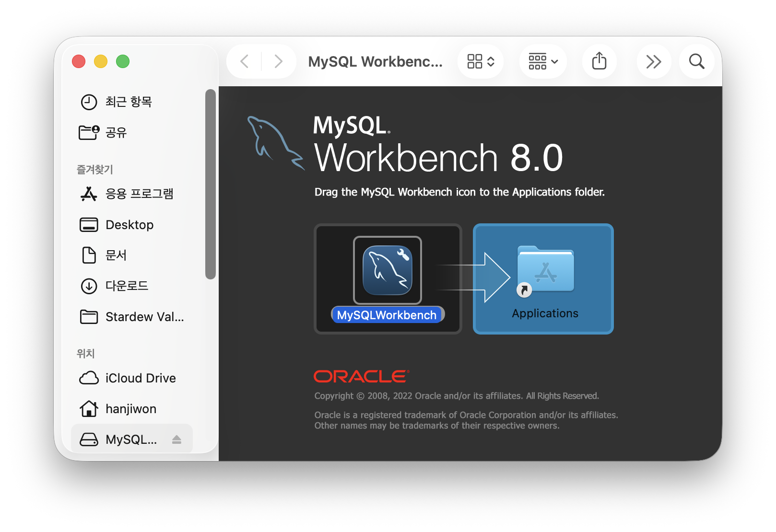The height and width of the screenshot is (532, 776).
Task: Select the MySQLWorkbench app icon
Action: (x=388, y=270)
